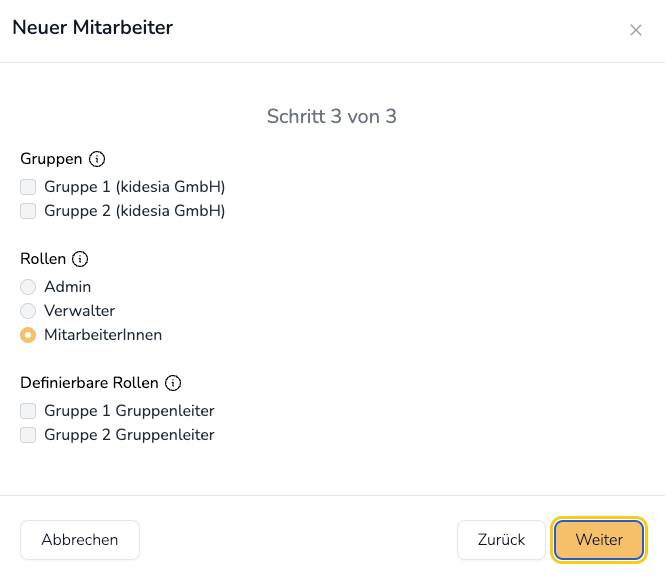665x582 pixels.
Task: Show the info tooltip next to Rollen
Action: point(80,259)
